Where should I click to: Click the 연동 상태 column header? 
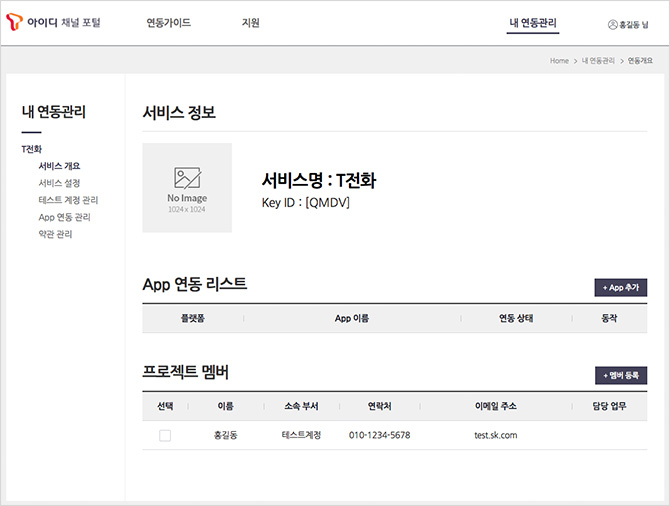click(x=516, y=318)
